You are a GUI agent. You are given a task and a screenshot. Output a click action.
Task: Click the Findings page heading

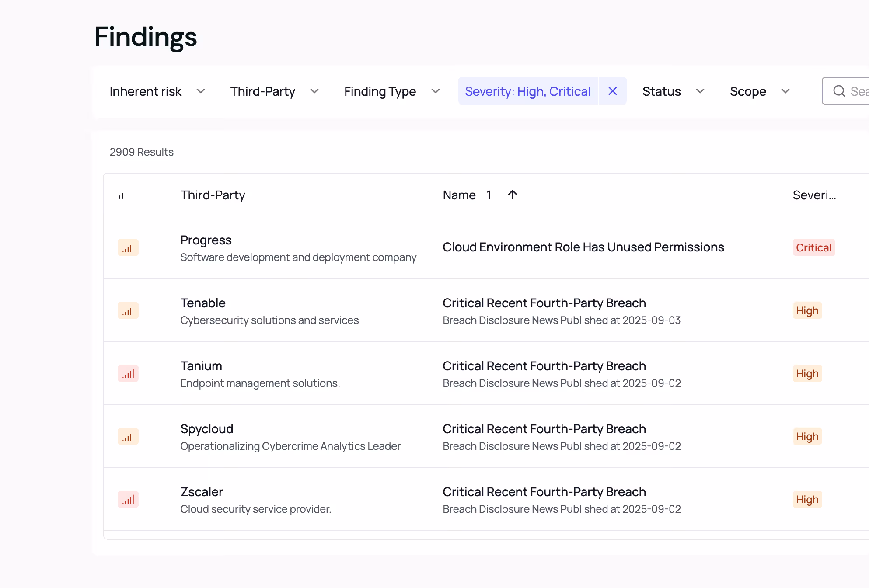point(146,37)
